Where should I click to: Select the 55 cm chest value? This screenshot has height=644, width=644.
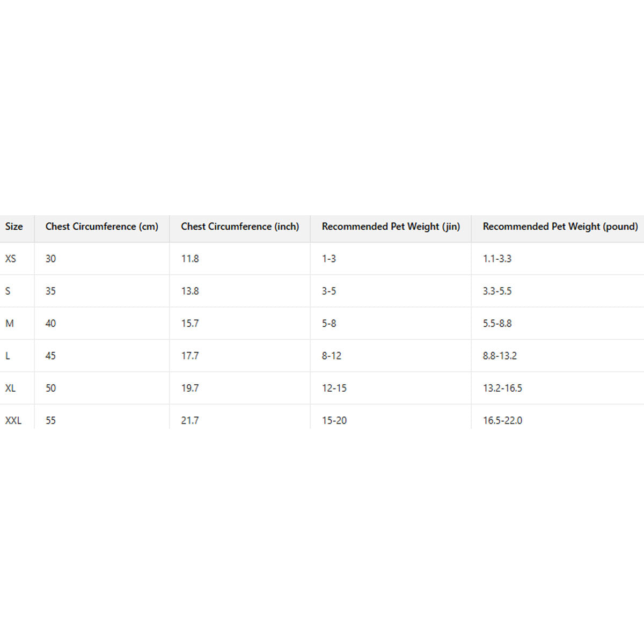(x=50, y=420)
